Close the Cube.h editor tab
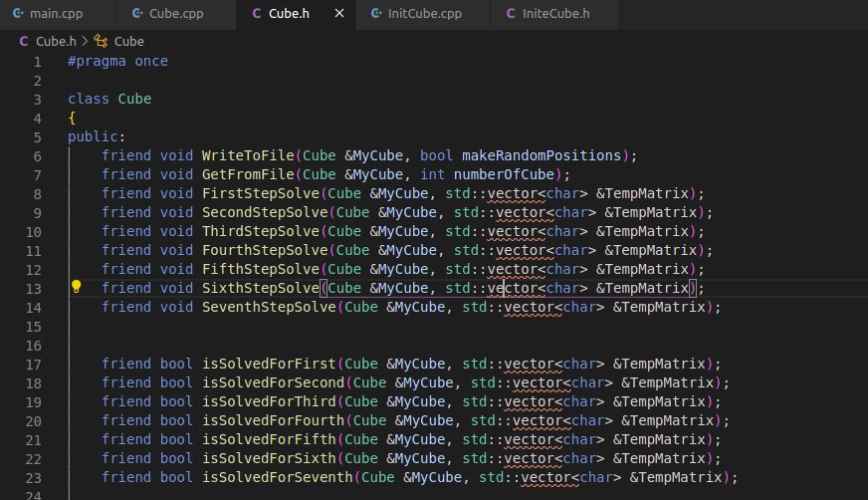 340,14
